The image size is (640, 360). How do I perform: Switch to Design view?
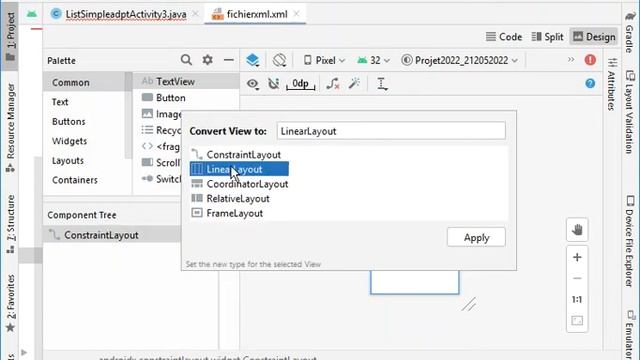(x=594, y=37)
